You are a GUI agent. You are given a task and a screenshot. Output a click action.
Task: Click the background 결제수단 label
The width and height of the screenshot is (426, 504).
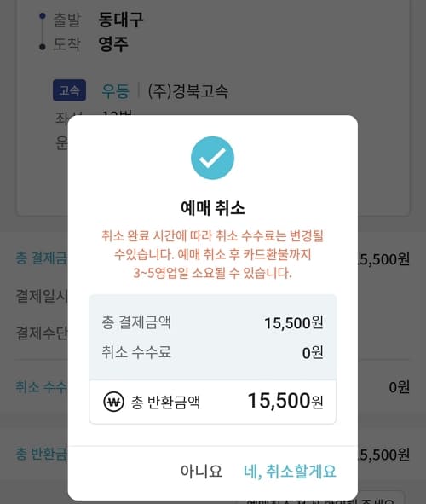[42, 333]
